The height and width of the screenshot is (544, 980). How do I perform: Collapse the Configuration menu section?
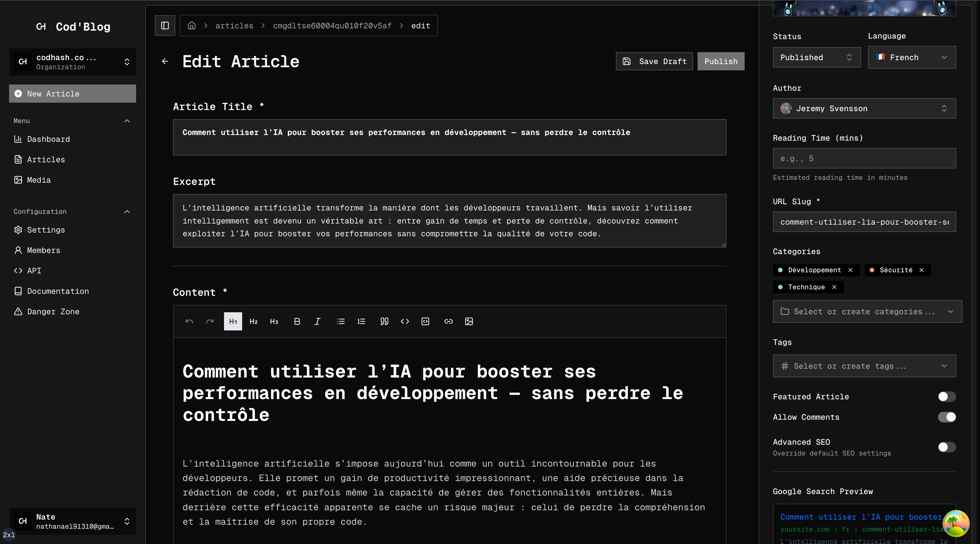pos(127,212)
